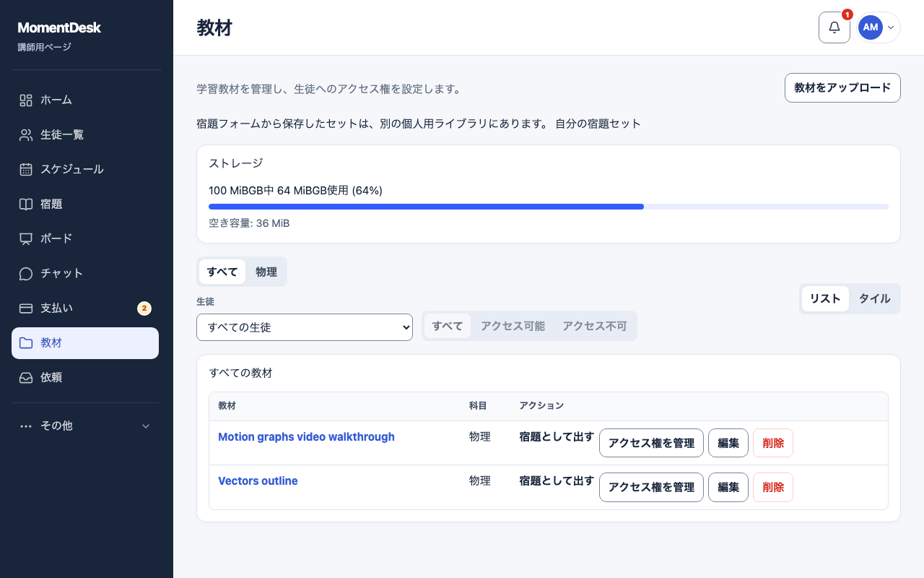Select the board presentation icon
The height and width of the screenshot is (578, 924).
tap(26, 239)
